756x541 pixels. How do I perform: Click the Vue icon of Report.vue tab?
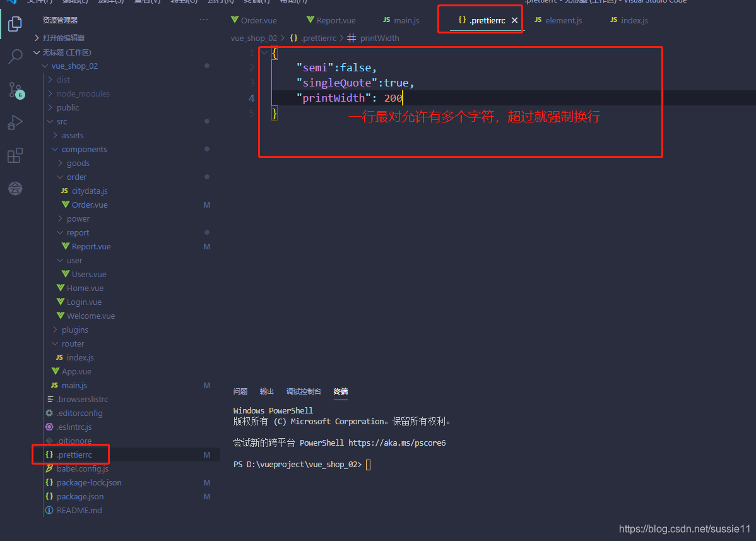click(x=310, y=20)
